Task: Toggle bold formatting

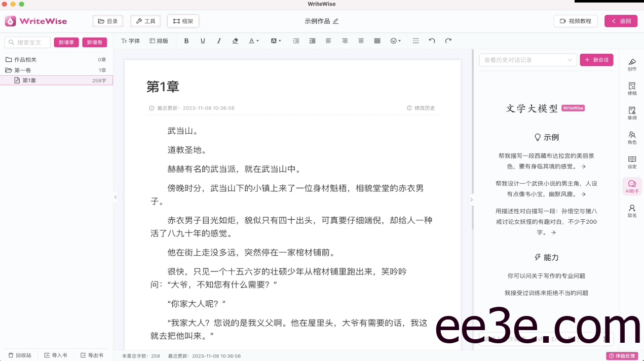Action: (x=186, y=41)
